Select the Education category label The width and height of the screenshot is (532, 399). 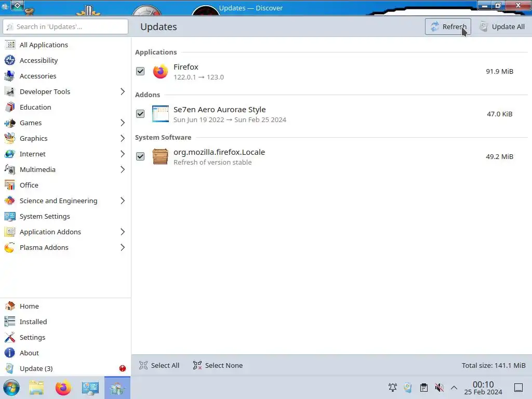tap(35, 107)
